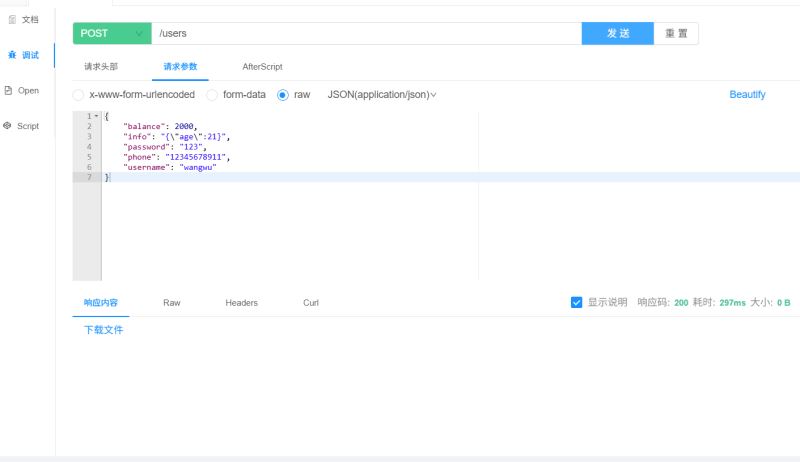Click the "phone": "12345678911" line
Screen dimensions: 800x462
pos(177,157)
